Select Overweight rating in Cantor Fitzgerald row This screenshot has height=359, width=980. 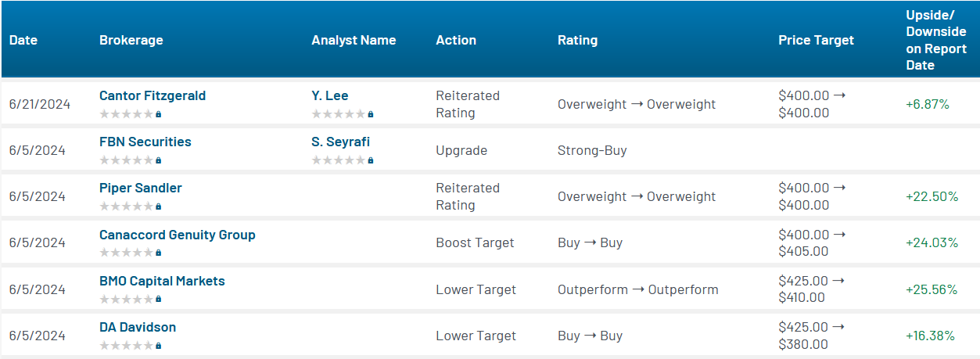point(637,104)
